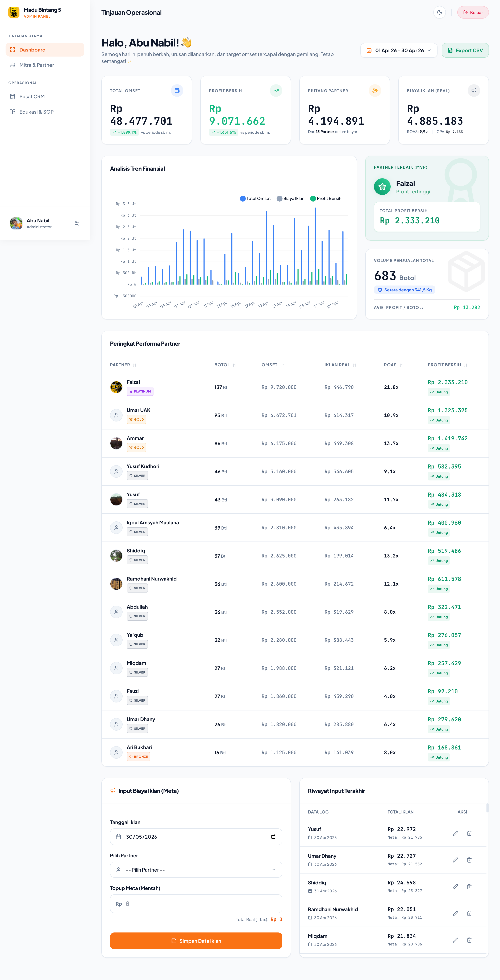
Task: Edit the Umar Dhany ad log entry
Action: pyautogui.click(x=455, y=860)
